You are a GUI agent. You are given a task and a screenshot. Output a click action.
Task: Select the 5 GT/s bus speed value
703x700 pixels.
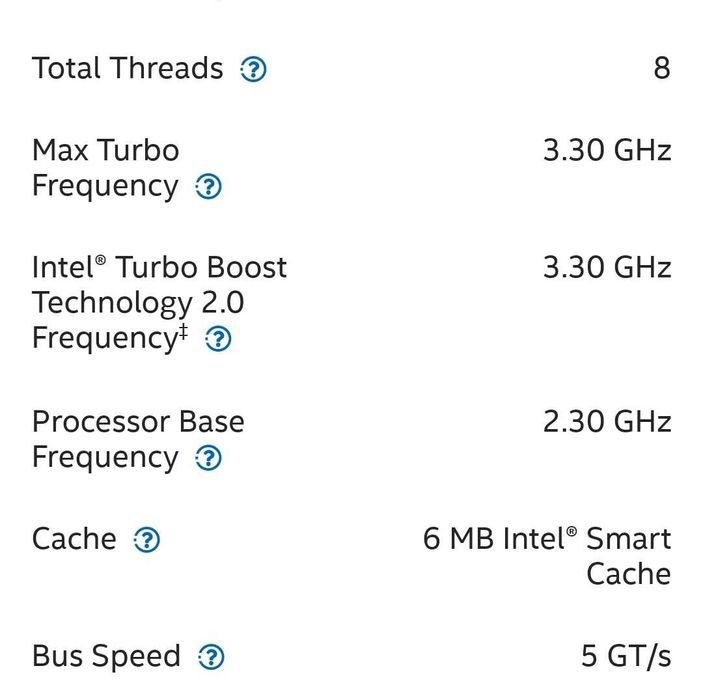click(x=626, y=657)
